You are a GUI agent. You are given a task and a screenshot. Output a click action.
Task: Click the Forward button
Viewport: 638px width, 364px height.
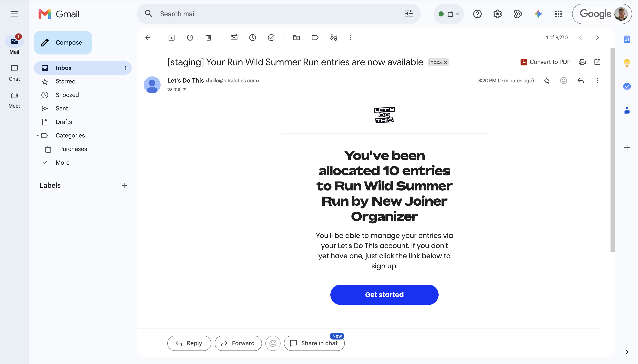coord(238,343)
